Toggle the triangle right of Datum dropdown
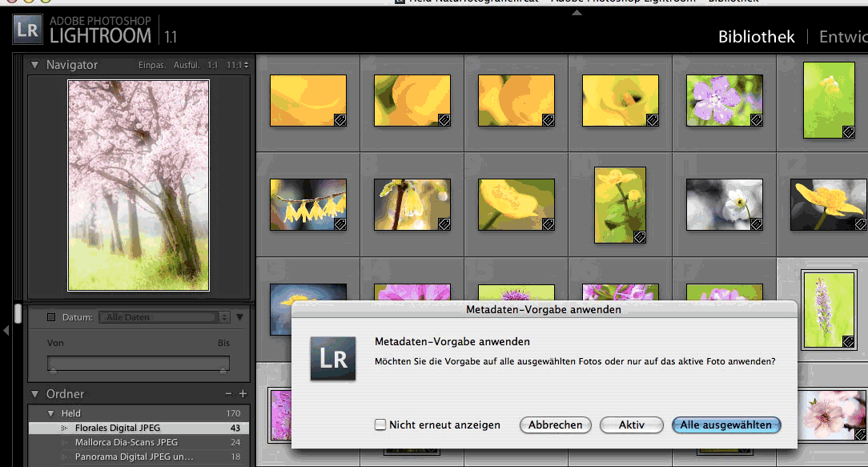868x467 pixels. [239, 317]
